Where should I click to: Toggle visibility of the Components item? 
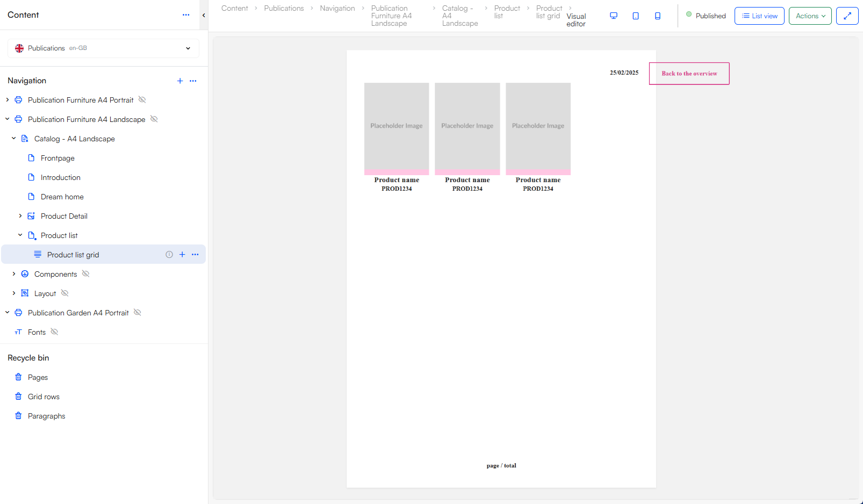coord(85,273)
